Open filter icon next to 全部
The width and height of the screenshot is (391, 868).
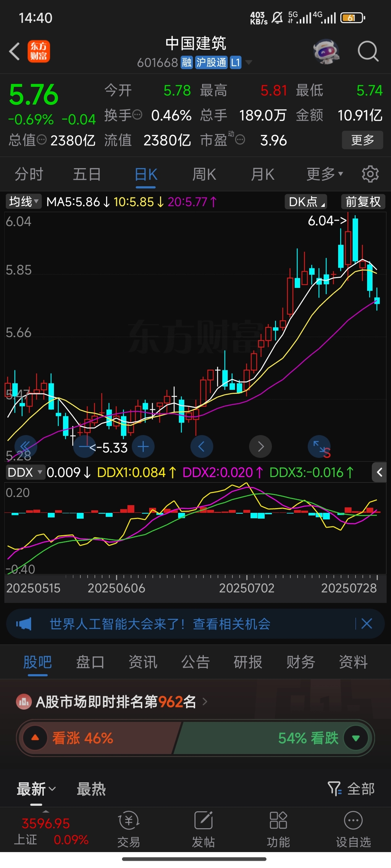[x=334, y=789]
